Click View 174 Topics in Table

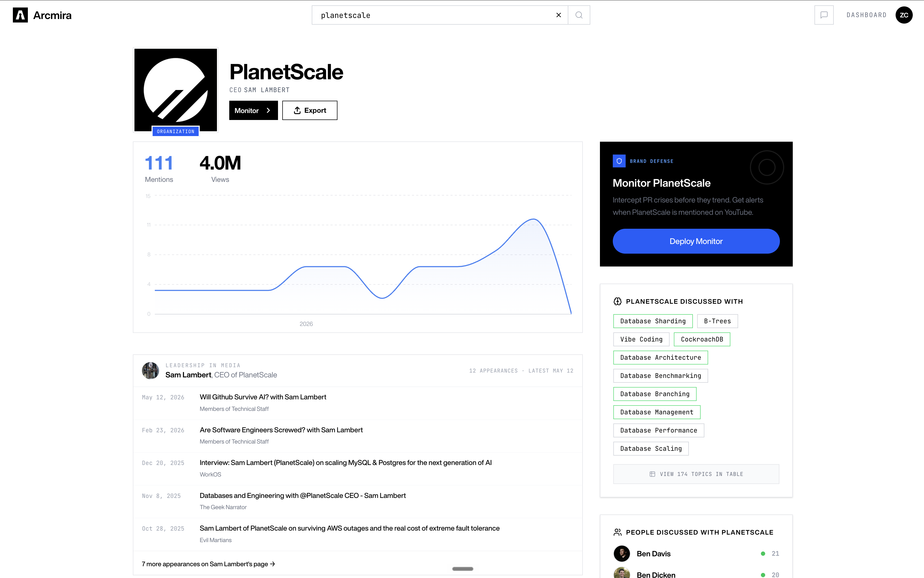696,474
